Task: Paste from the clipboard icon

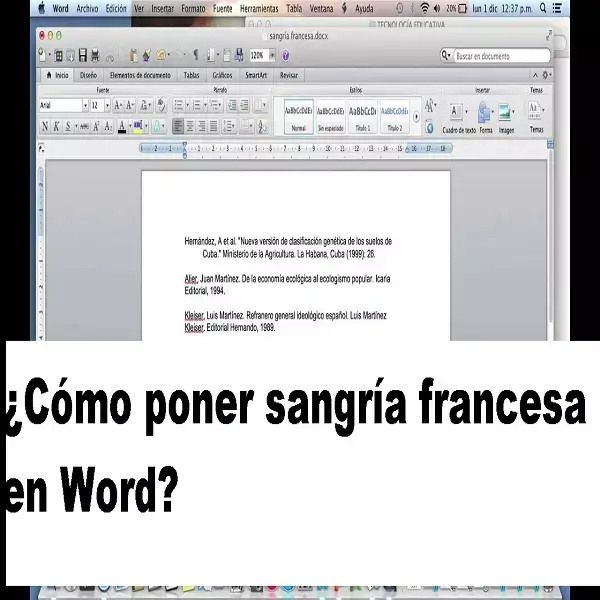Action: (x=134, y=56)
